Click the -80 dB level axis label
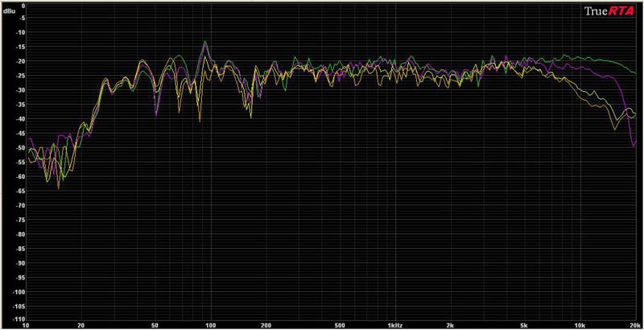 [19, 234]
